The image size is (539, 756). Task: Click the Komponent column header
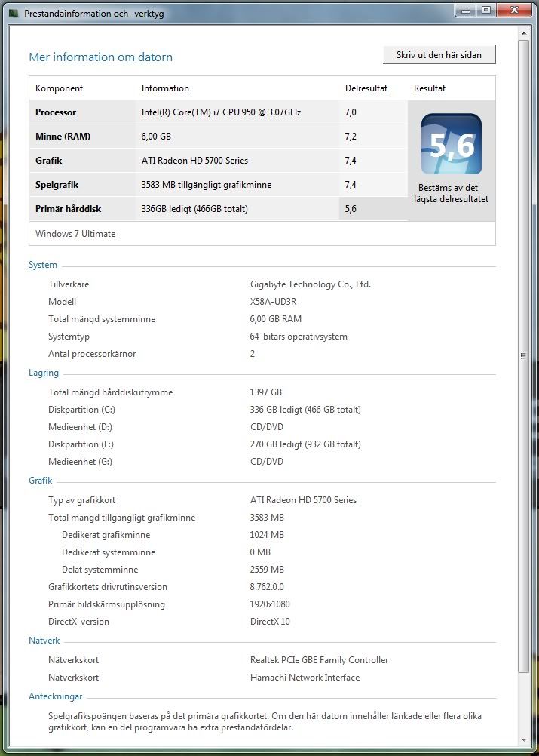tap(59, 88)
